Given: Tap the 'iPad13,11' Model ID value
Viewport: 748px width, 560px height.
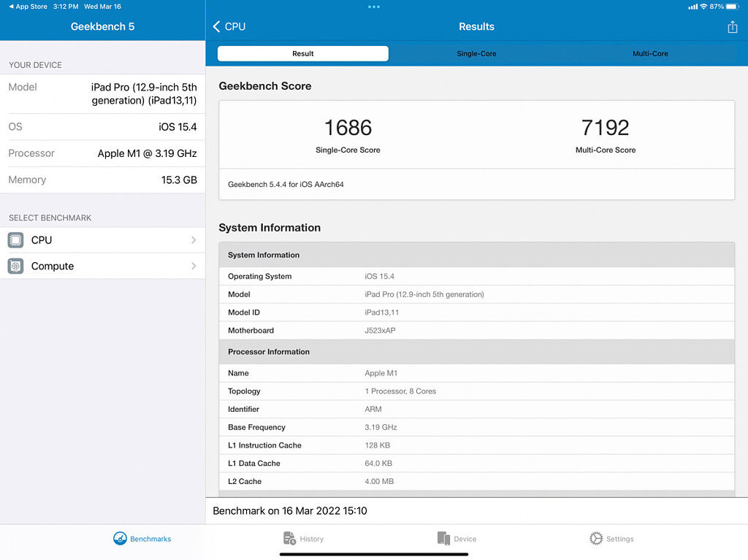Looking at the screenshot, I should 381,312.
